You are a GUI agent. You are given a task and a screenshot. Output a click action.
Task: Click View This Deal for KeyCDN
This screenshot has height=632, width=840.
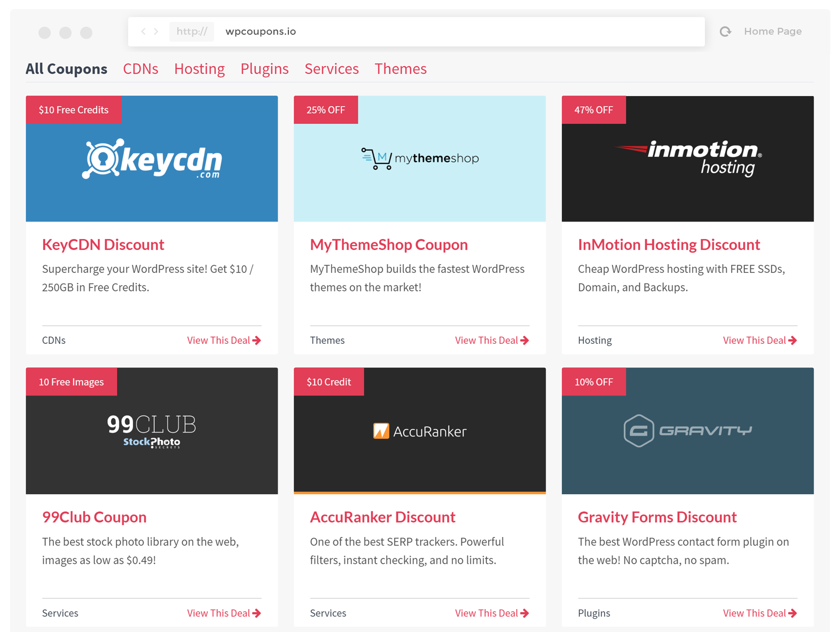click(224, 341)
